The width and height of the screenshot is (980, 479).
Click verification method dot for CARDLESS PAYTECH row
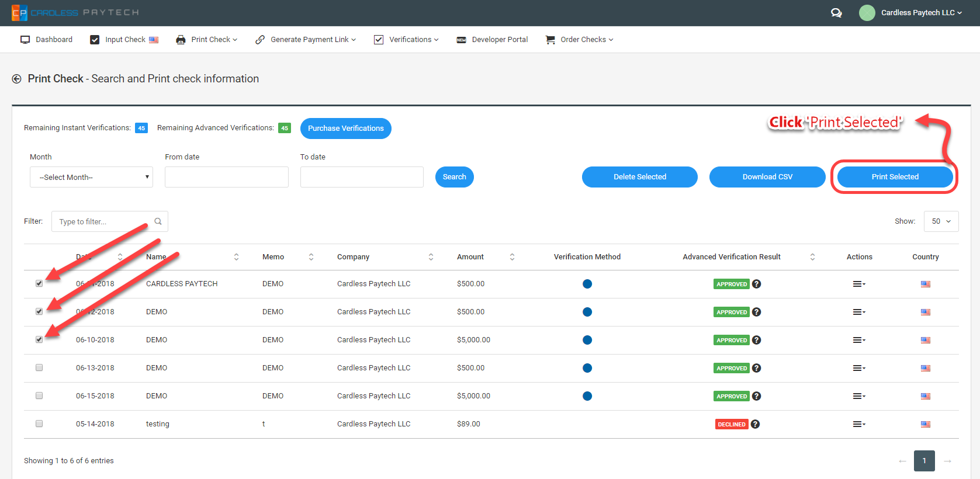point(587,284)
